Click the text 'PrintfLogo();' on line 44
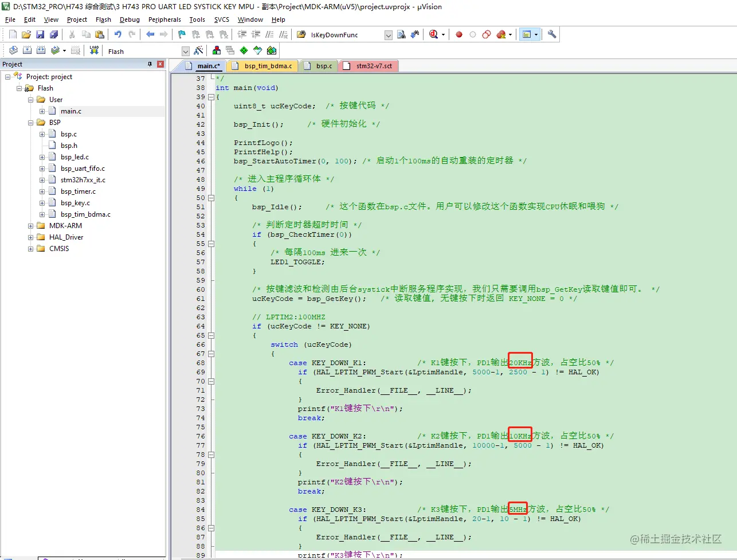737x560 pixels. (263, 143)
